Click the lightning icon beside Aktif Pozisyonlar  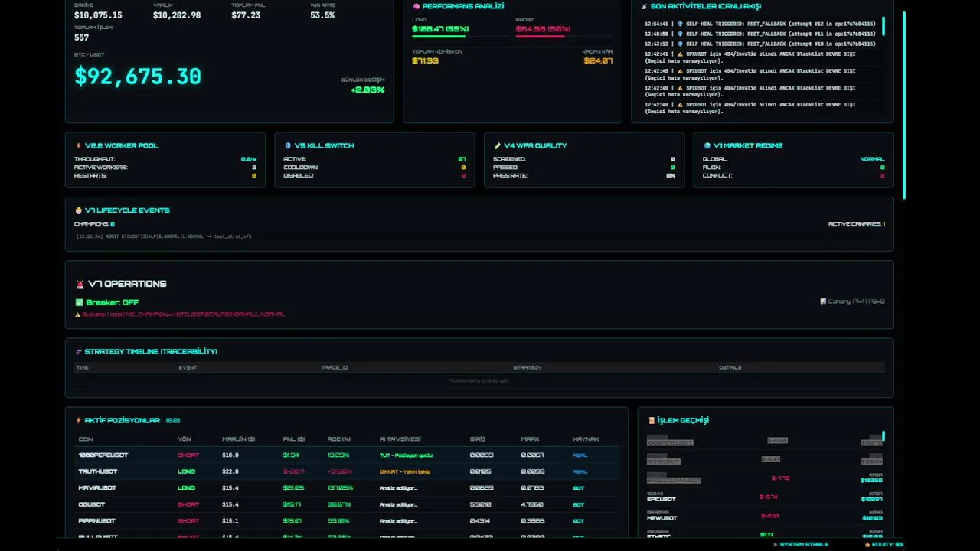78,420
